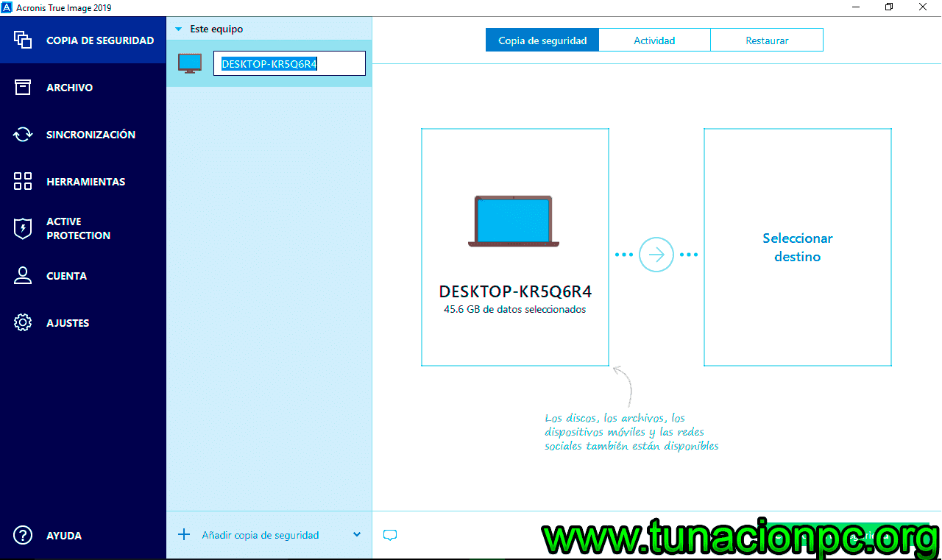Open the Ajustes gear icon
This screenshot has width=942, height=560.
click(23, 323)
